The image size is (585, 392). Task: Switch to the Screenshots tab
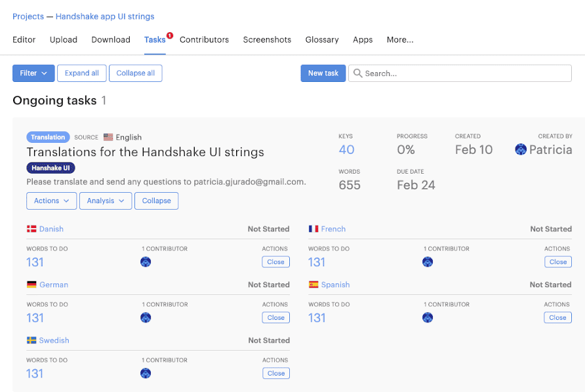point(267,39)
